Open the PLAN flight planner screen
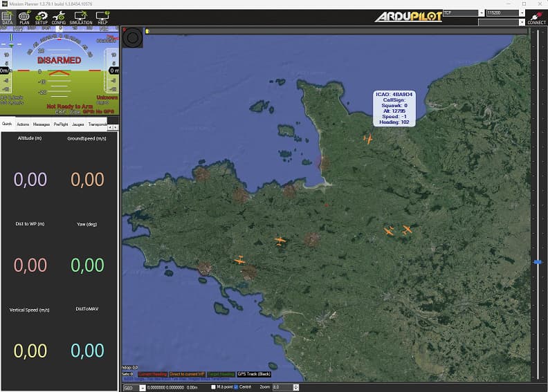 (24, 18)
